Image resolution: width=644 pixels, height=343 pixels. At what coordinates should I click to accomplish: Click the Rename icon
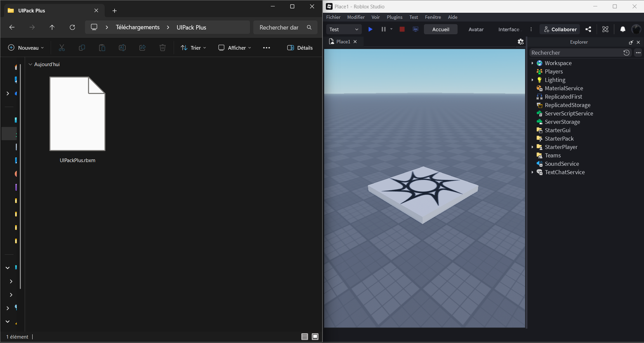(x=122, y=48)
